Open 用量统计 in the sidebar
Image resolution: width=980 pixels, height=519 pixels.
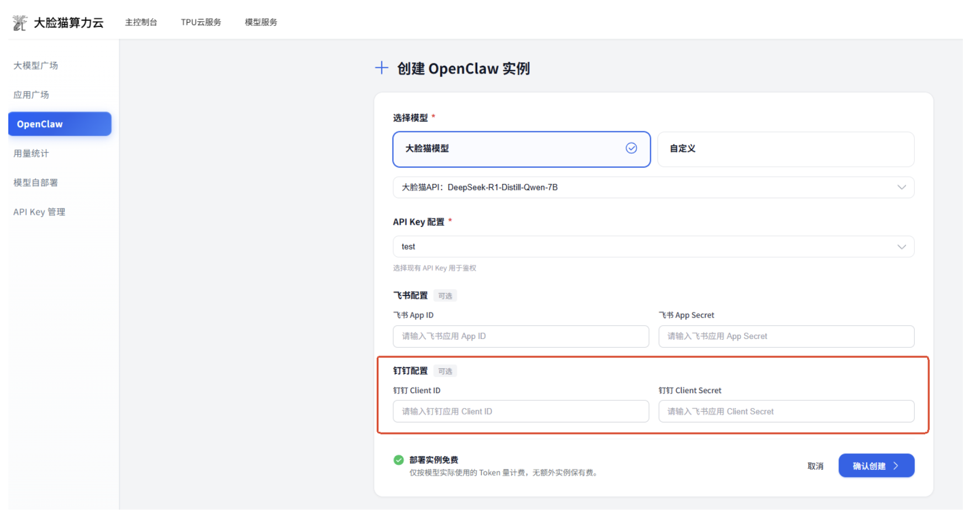click(31, 153)
